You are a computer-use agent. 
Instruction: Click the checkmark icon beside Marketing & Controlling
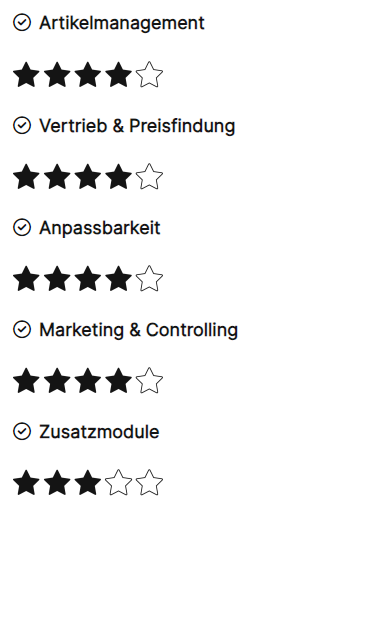click(x=22, y=329)
